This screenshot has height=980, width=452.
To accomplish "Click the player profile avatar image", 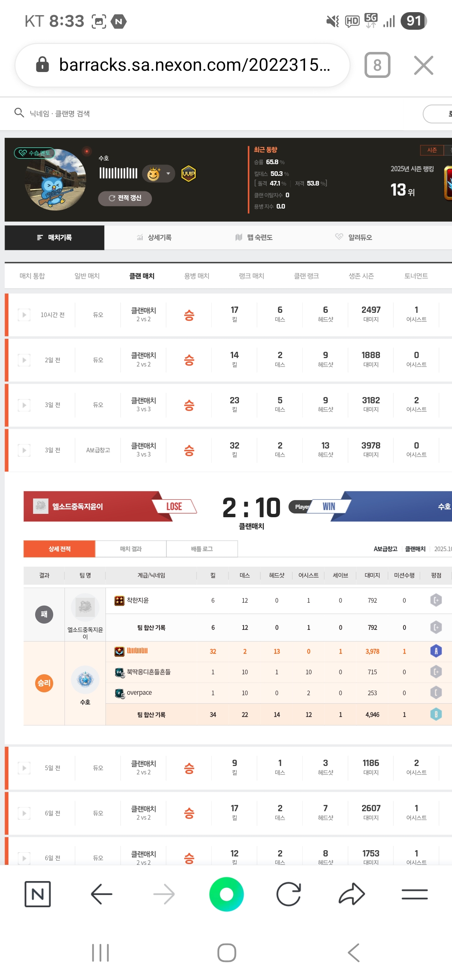I will click(x=56, y=179).
